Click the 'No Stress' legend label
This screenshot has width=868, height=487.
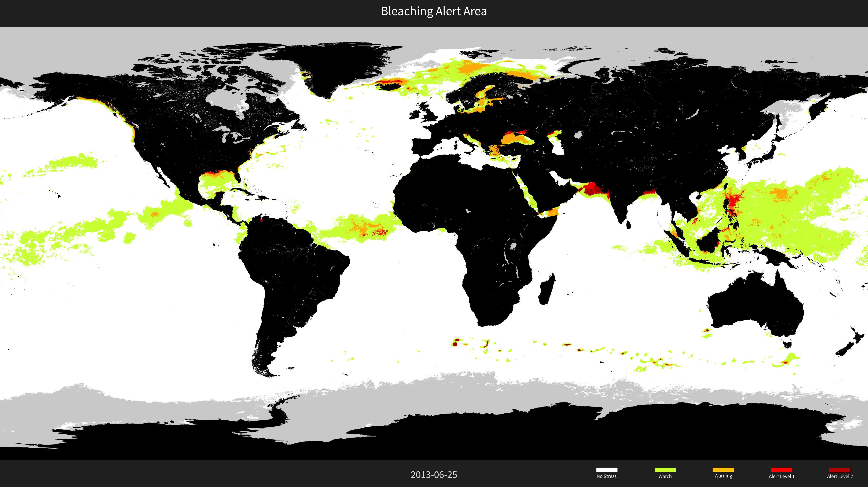[x=607, y=477]
